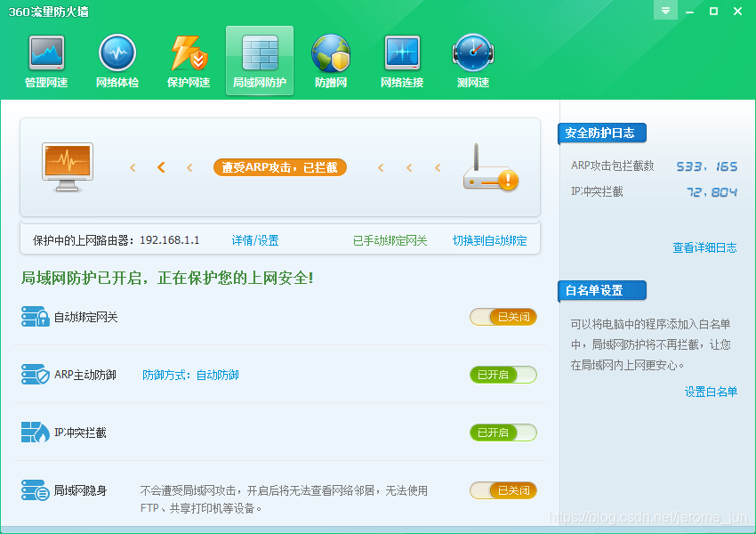
Task: Click router IP 192.168.1.1 text
Action: (x=169, y=240)
